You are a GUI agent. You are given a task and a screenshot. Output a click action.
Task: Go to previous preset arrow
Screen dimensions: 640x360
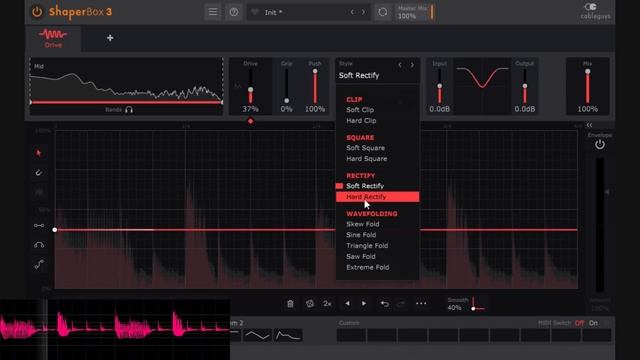[x=352, y=12]
